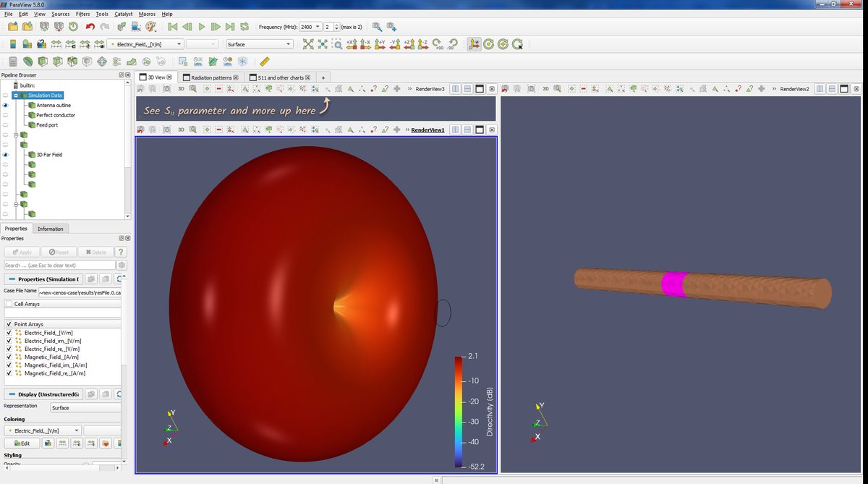Image resolution: width=868 pixels, height=484 pixels.
Task: Click the Delete button
Action: (95, 252)
